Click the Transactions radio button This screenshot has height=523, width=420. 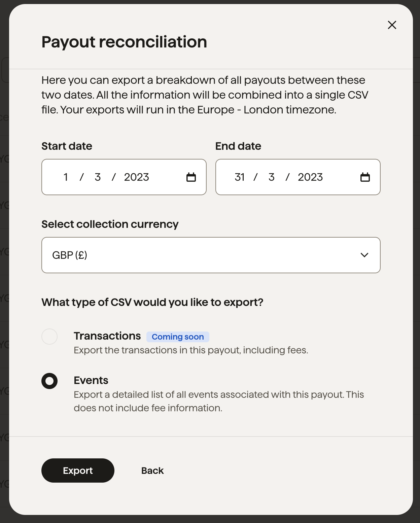point(49,336)
